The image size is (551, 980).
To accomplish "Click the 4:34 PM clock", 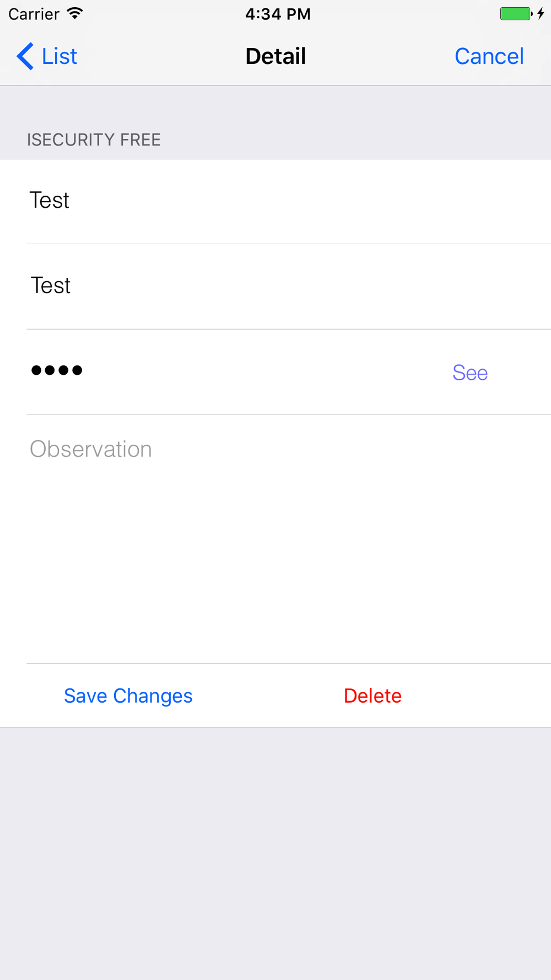I will pos(278,14).
